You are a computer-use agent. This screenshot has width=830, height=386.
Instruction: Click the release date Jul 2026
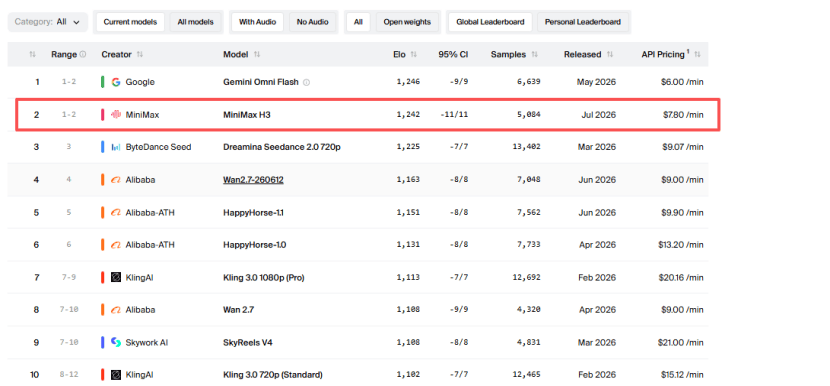click(598, 114)
